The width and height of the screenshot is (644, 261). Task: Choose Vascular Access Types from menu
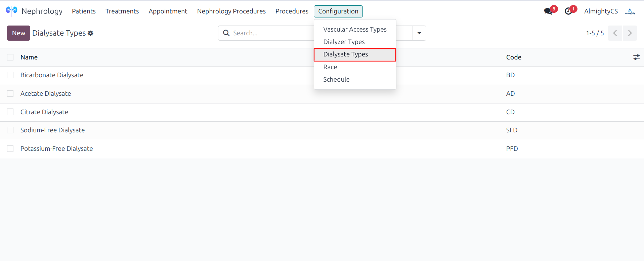pos(355,29)
